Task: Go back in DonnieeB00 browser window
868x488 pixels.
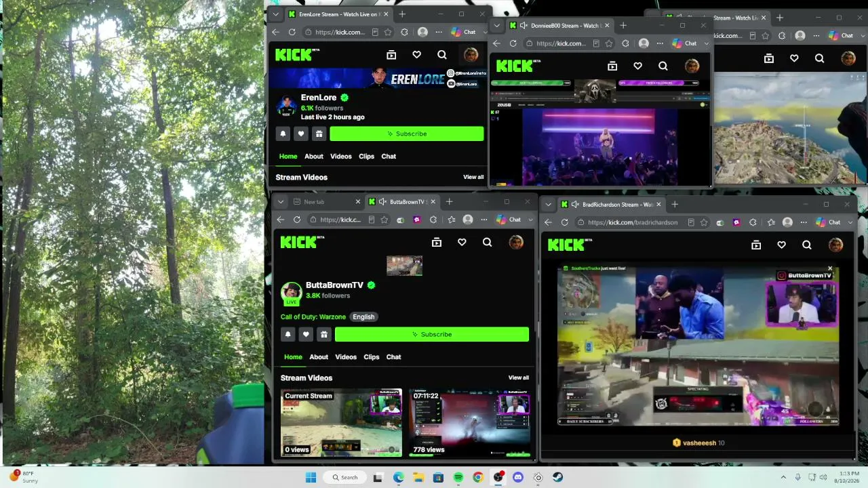Action: (496, 43)
